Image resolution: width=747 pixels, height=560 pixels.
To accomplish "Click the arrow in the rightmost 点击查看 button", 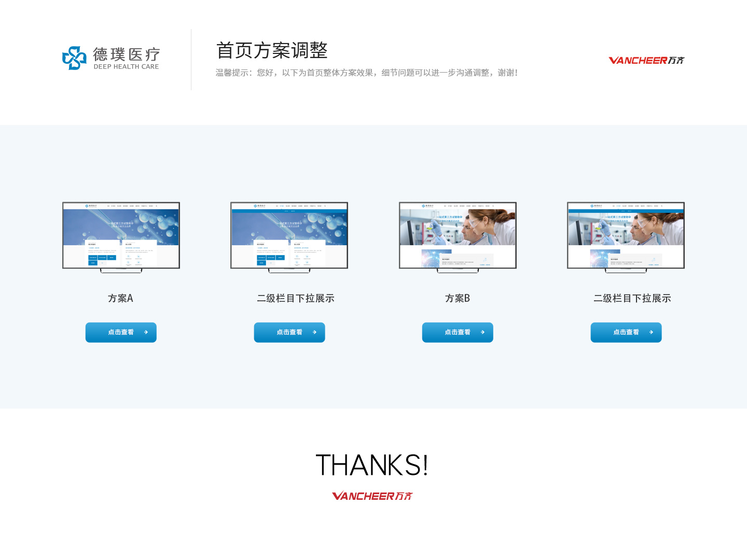I will [x=651, y=332].
